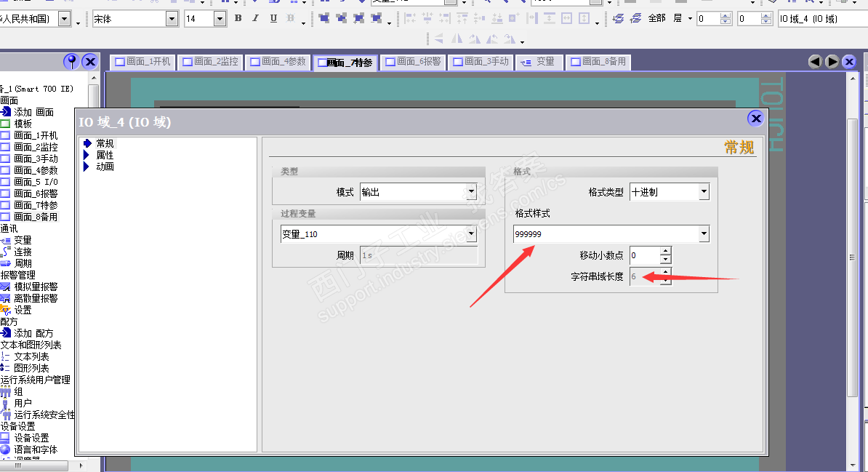Open the 层 layer dropdown
868x472 pixels.
(x=690, y=19)
